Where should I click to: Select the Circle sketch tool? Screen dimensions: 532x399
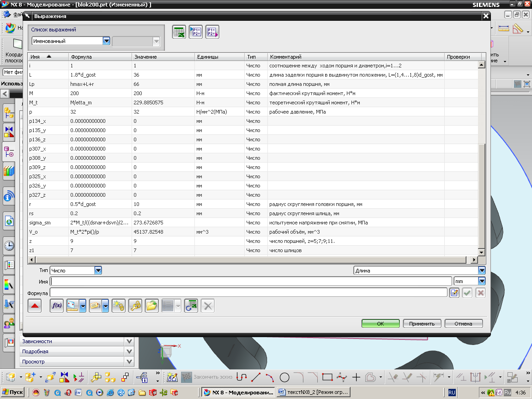pos(284,377)
